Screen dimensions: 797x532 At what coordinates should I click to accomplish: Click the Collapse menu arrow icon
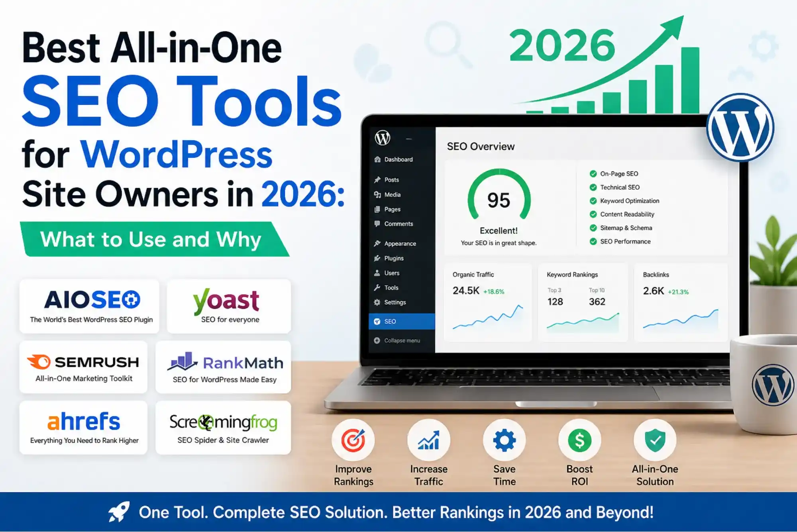tap(377, 340)
